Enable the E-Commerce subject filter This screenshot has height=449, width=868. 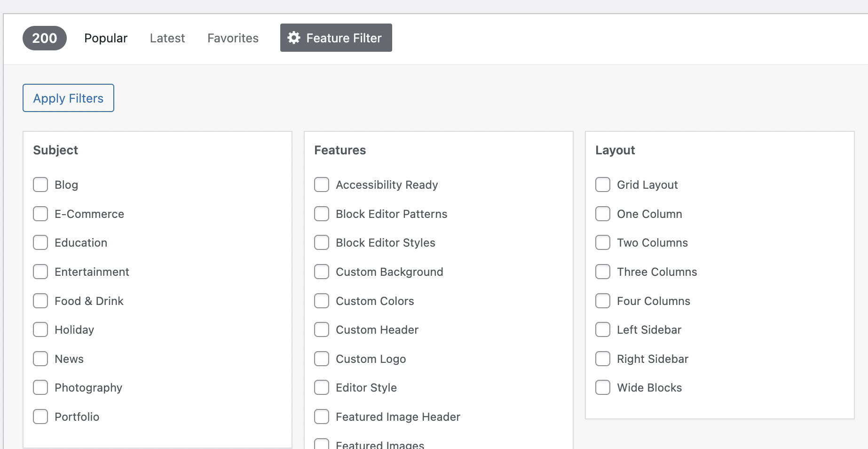(x=40, y=214)
